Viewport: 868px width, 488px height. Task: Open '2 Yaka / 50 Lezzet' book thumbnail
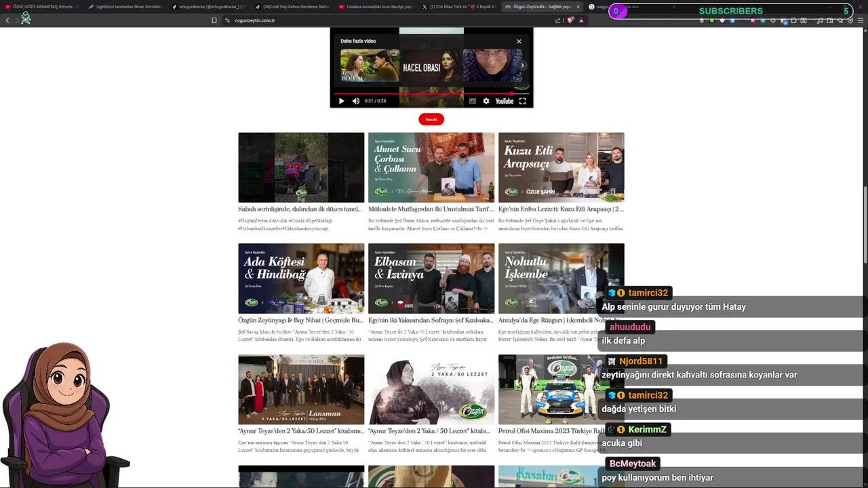point(431,390)
